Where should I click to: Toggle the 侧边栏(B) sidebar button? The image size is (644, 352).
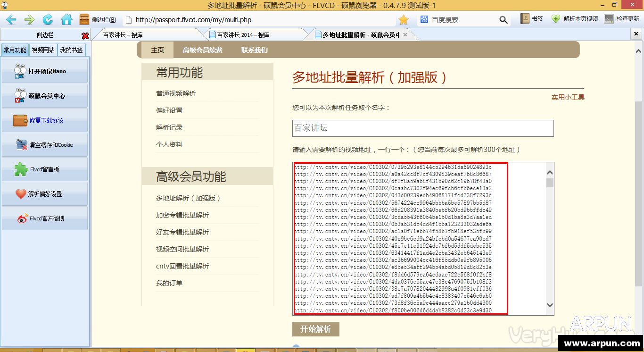[98, 20]
